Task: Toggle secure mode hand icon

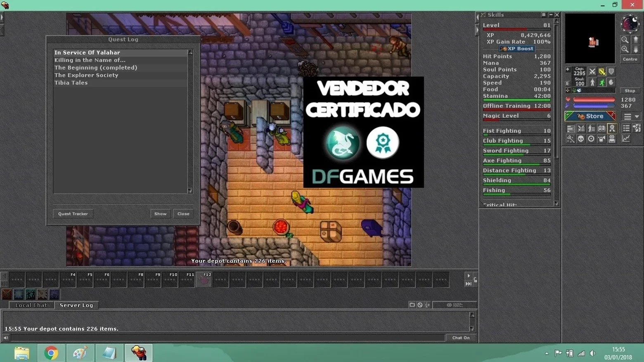Action: (611, 83)
